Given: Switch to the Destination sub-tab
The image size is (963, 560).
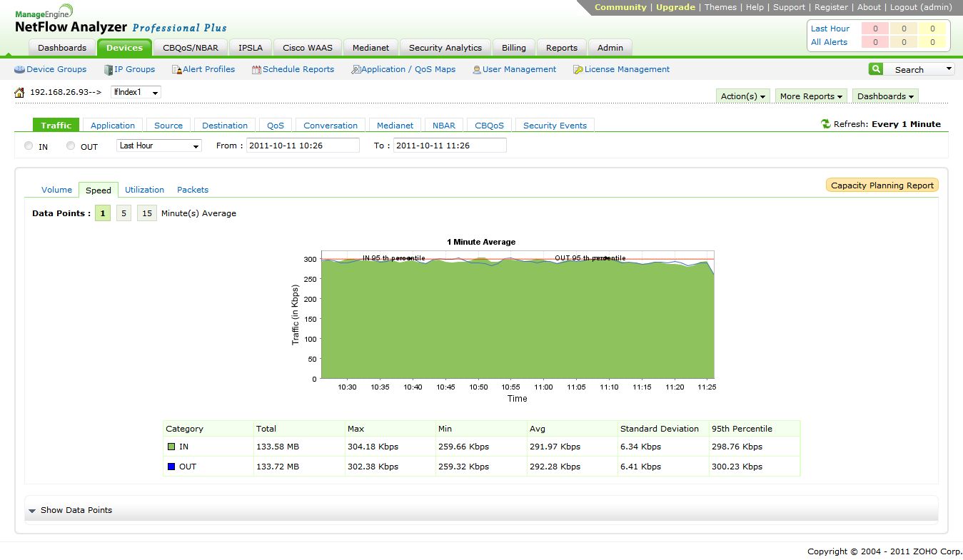Looking at the screenshot, I should tap(225, 126).
